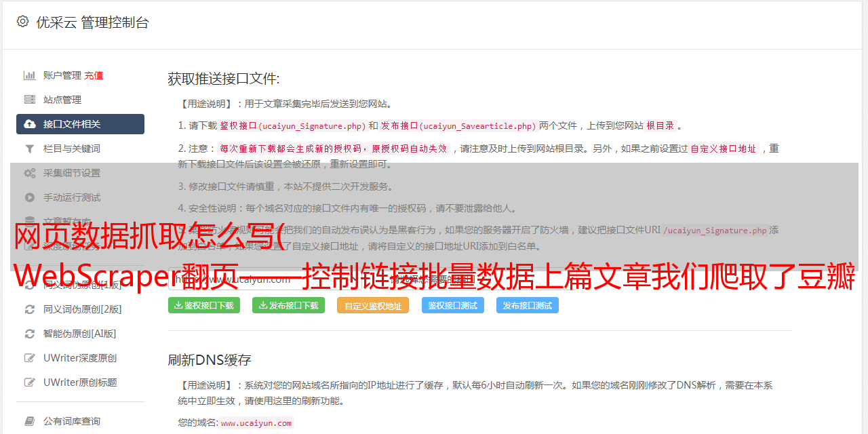Screen dimensions: 868x434
Task: Click the refresh icon beside 智能伪原创[AI版]
Action: pos(30,334)
